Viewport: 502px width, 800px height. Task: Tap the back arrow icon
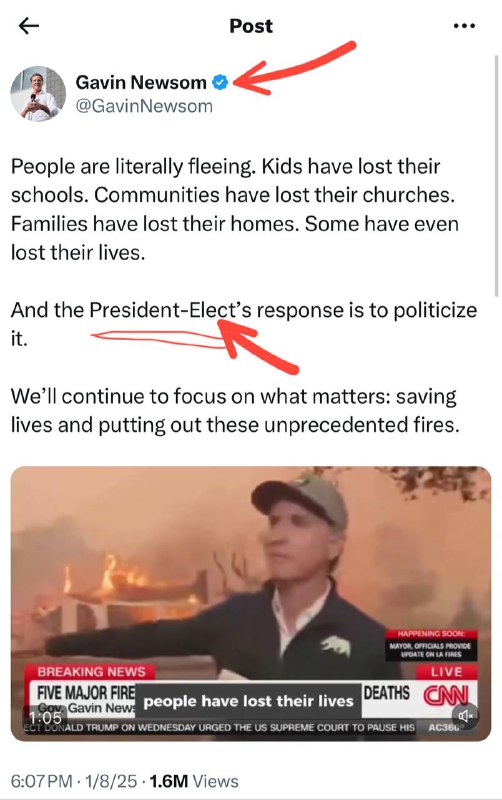[x=29, y=26]
